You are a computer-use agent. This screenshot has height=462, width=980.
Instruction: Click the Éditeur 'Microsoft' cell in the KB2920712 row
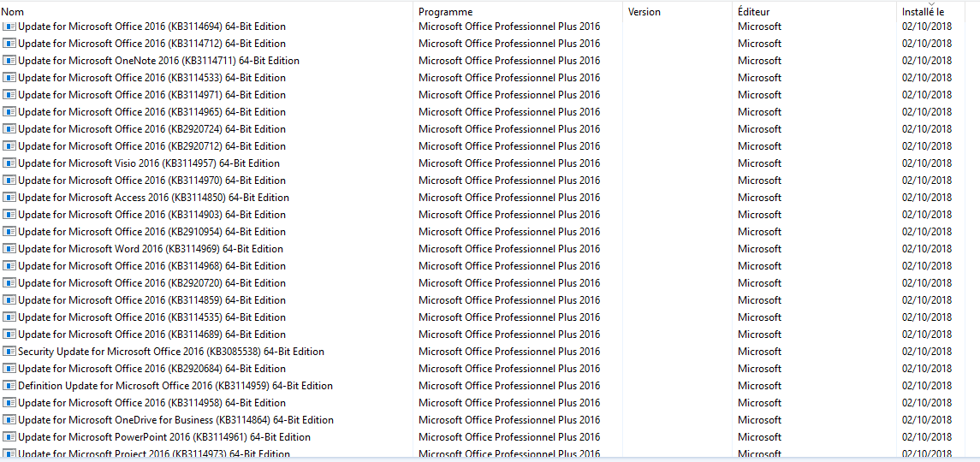click(759, 145)
